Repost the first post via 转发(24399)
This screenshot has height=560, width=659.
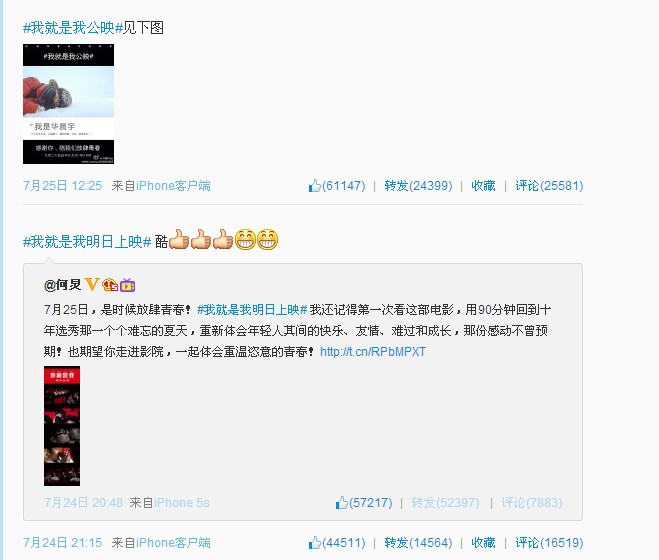click(x=418, y=185)
